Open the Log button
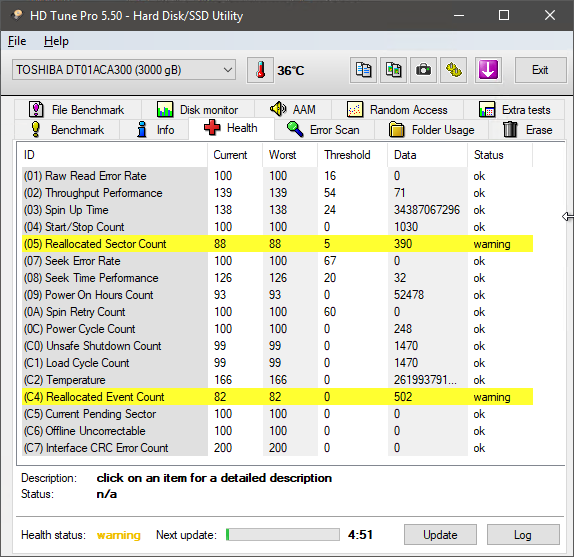574x557 pixels. (x=523, y=535)
